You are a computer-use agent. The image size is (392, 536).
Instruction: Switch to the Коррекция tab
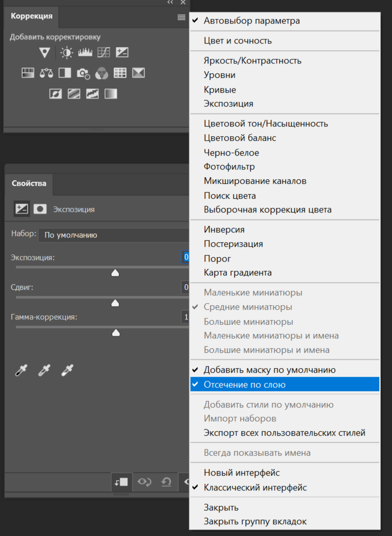[31, 16]
